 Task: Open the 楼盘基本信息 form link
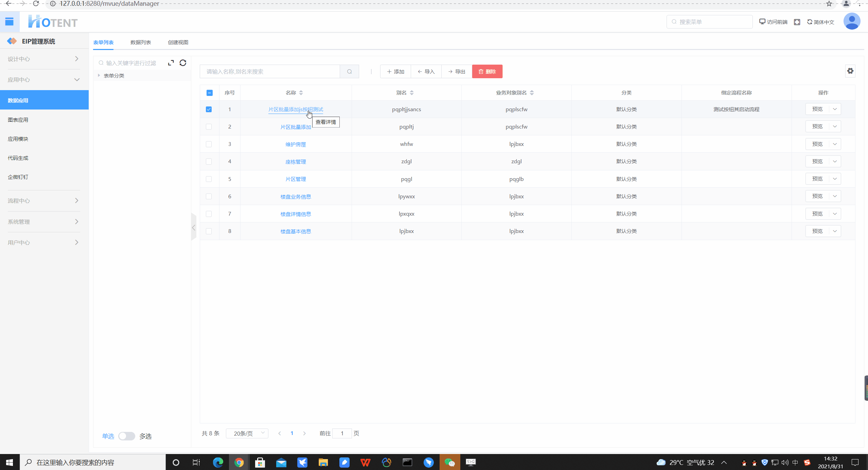(x=296, y=231)
